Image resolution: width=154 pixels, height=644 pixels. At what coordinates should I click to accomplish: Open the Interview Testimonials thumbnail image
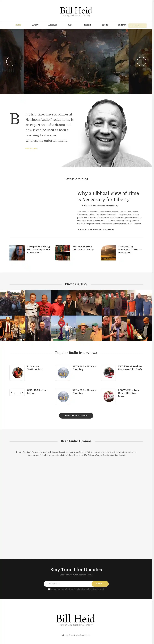17,373
